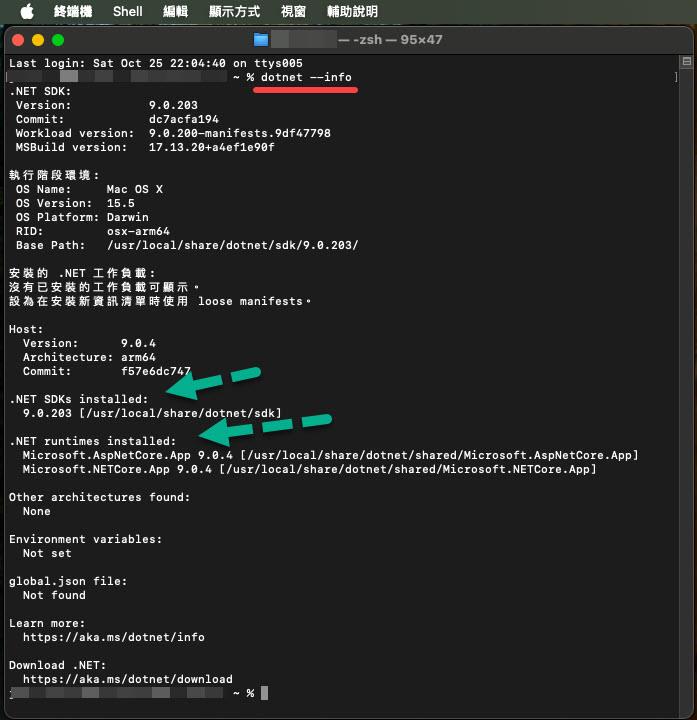Click the folder icon in the title bar
The width and height of the screenshot is (697, 720).
[261, 40]
